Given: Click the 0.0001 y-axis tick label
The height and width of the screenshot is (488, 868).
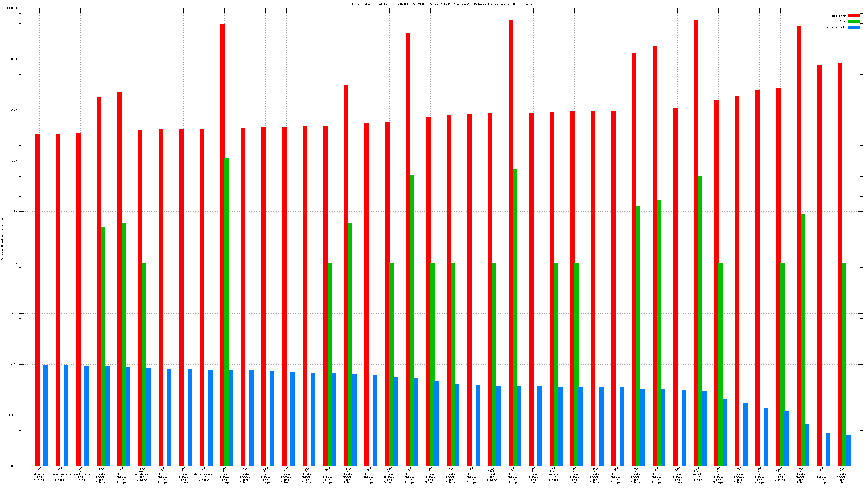Looking at the screenshot, I should pyautogui.click(x=12, y=466).
